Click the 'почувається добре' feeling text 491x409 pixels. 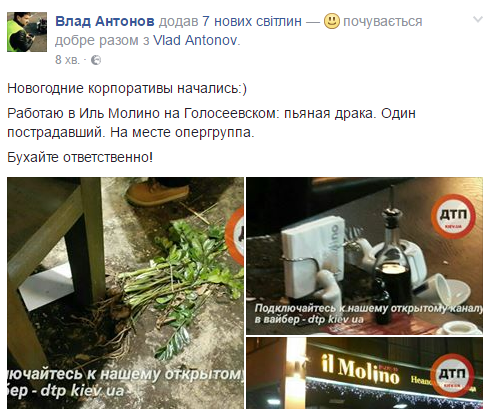(239, 31)
